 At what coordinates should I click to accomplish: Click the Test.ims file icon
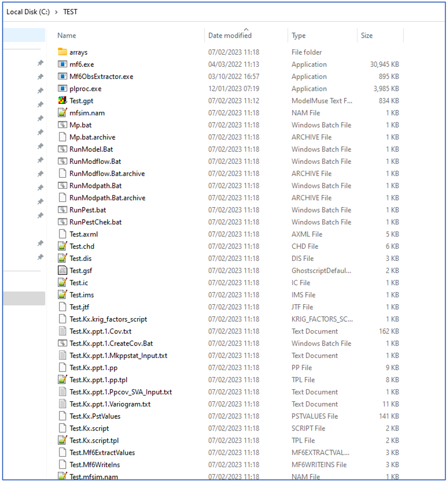(62, 294)
